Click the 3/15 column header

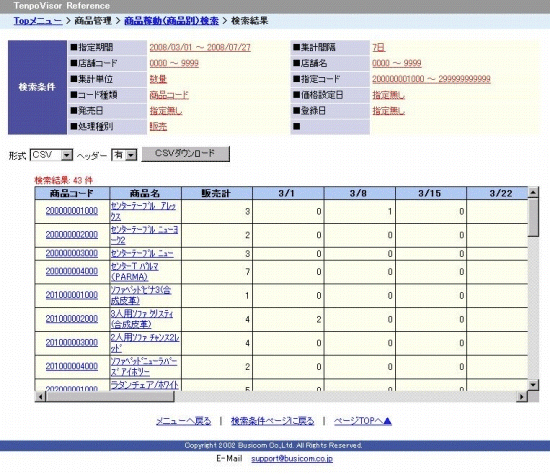pos(430,193)
